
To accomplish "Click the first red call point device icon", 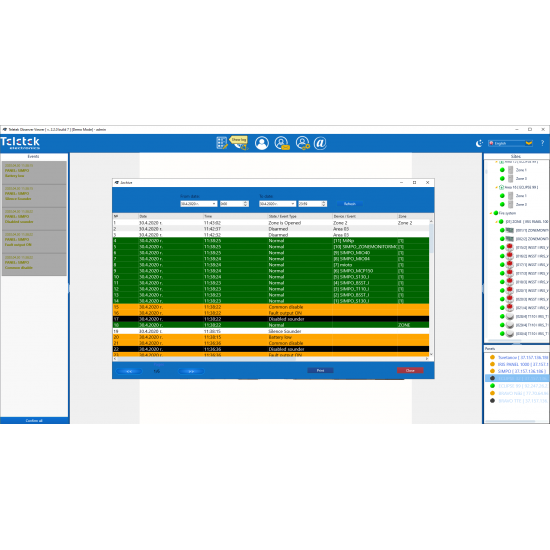I will click(510, 247).
